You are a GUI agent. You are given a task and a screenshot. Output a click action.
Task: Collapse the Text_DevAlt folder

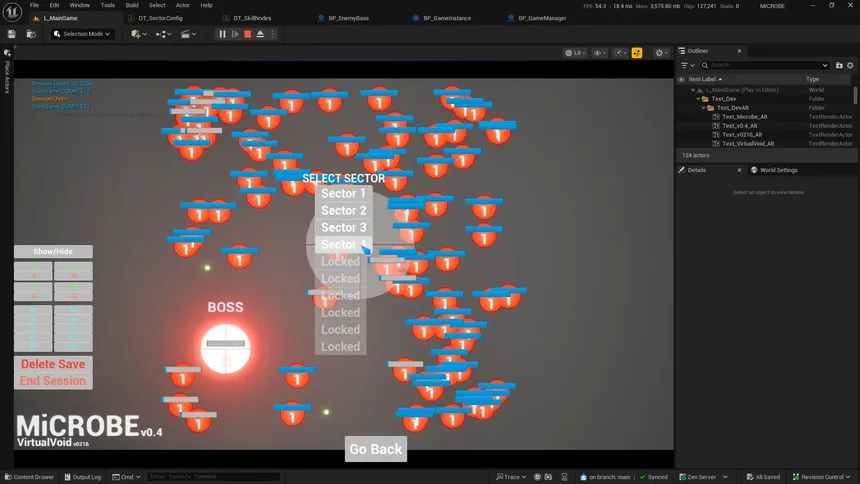coord(703,108)
